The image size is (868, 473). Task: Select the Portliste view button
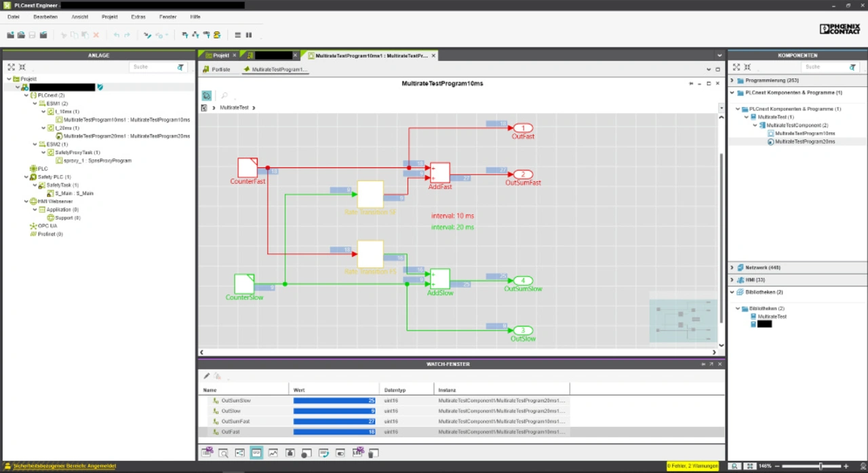click(x=218, y=69)
